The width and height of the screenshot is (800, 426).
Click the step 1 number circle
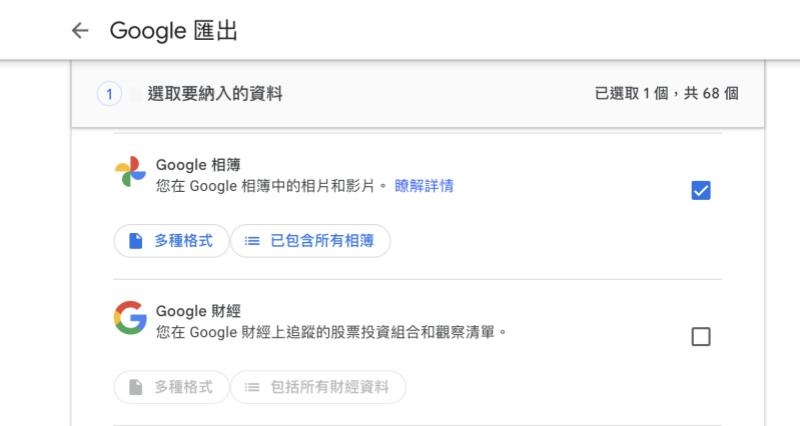[x=108, y=95]
